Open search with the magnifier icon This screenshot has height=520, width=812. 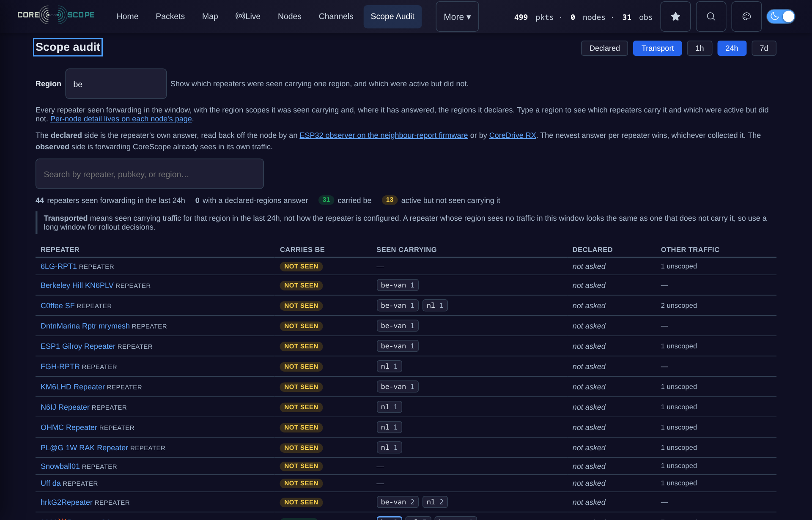click(711, 16)
